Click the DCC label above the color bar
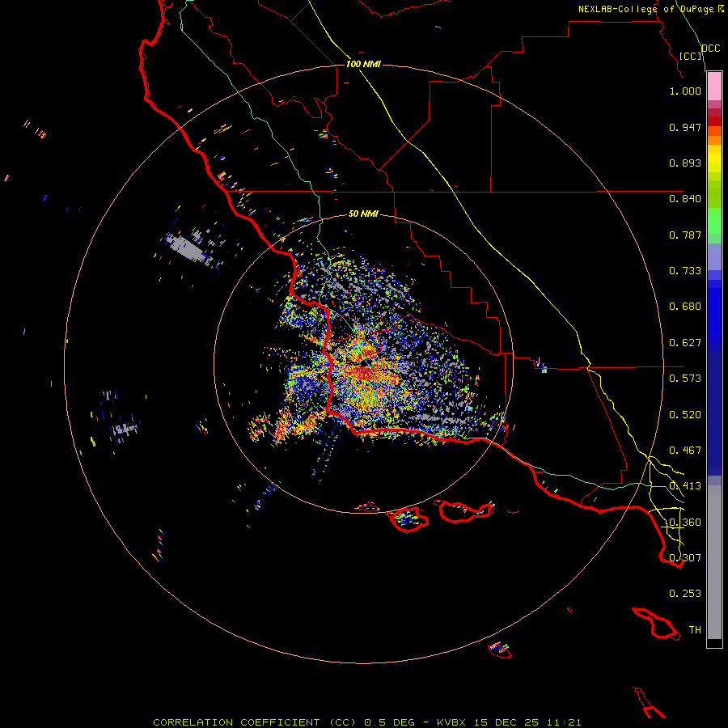This screenshot has width=728, height=728. 710,49
